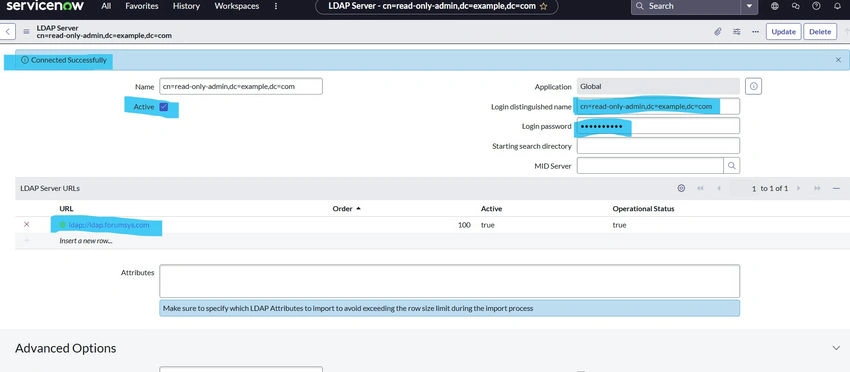Click the Application info icon
This screenshot has height=372, width=850.
[754, 86]
